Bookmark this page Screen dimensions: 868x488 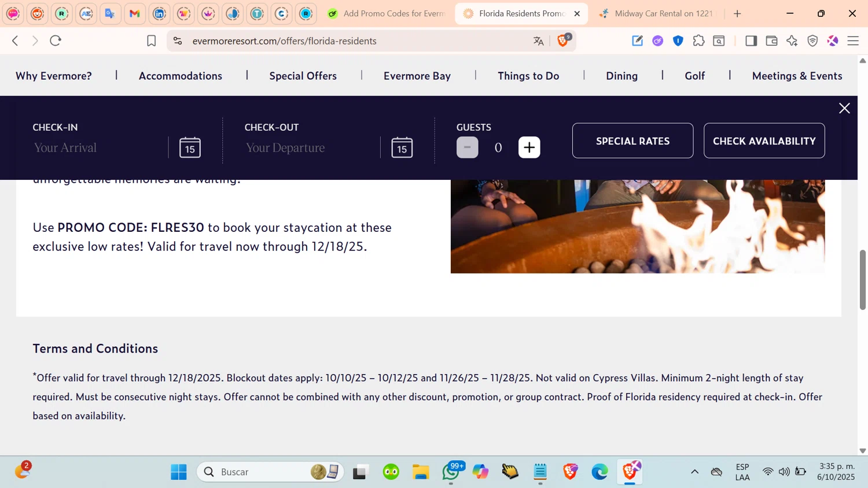coord(151,40)
